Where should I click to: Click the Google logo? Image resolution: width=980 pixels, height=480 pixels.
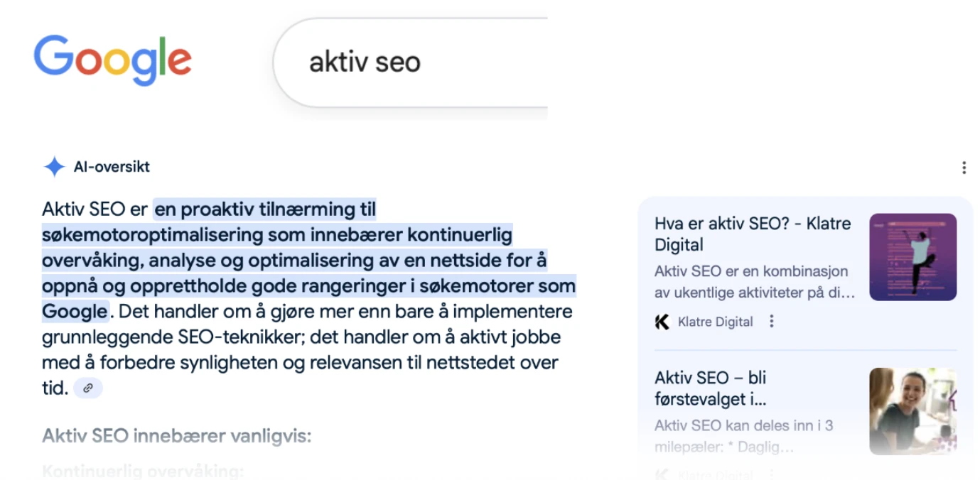tap(112, 60)
